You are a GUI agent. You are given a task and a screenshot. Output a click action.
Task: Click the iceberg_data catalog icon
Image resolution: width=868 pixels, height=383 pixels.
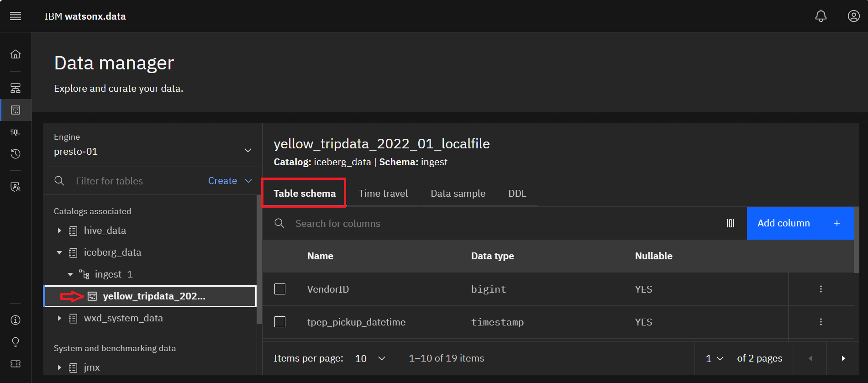click(x=73, y=253)
